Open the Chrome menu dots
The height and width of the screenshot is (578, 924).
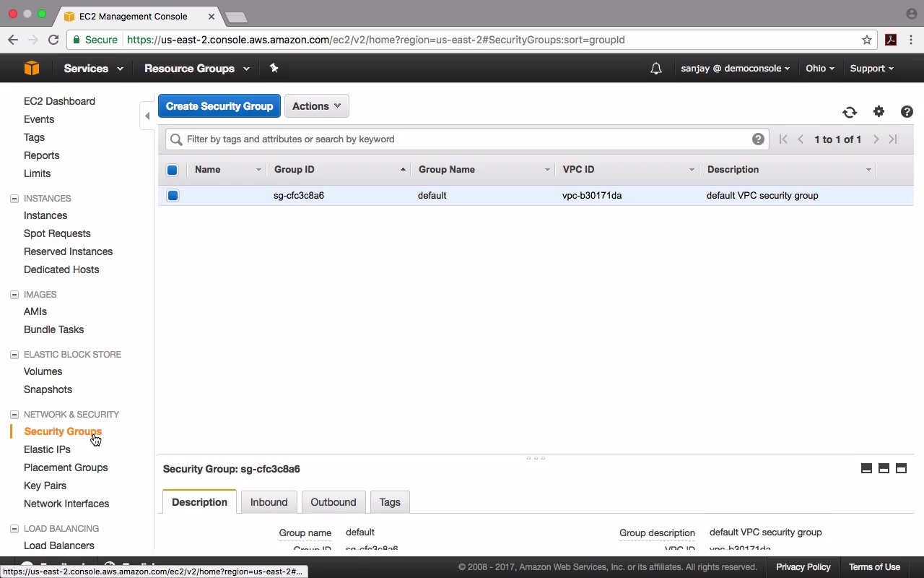point(911,40)
